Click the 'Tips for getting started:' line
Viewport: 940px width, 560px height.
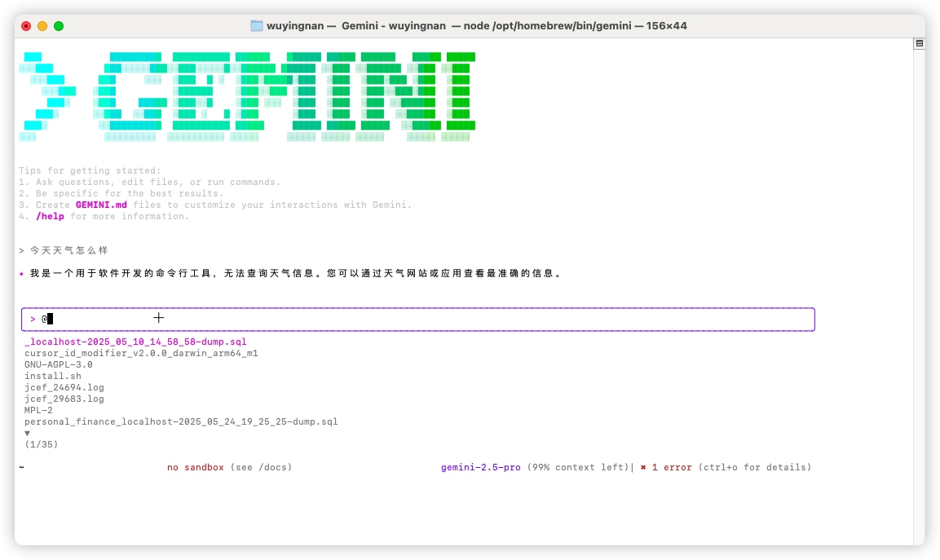[90, 170]
